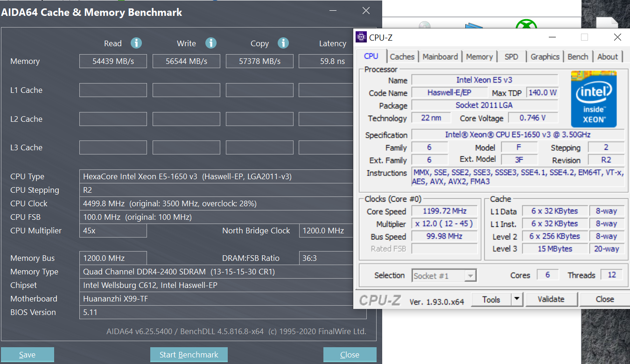Click the CPU Multiplier value 45x
The height and width of the screenshot is (364, 630).
tap(113, 231)
